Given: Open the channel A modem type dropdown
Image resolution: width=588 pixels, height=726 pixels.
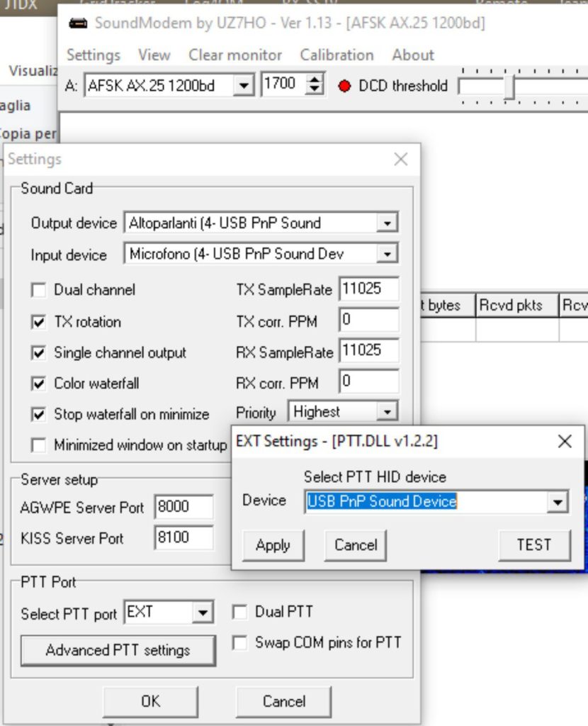Looking at the screenshot, I should pos(243,86).
